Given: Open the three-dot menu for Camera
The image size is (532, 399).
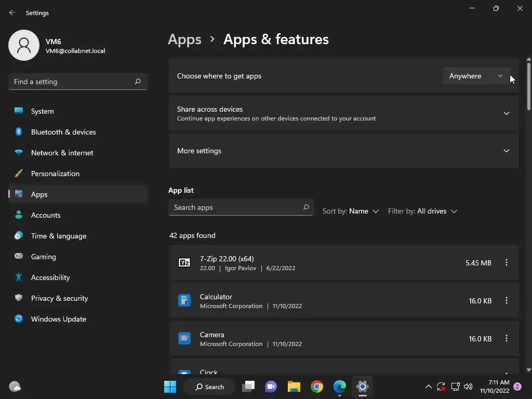Looking at the screenshot, I should click(506, 339).
